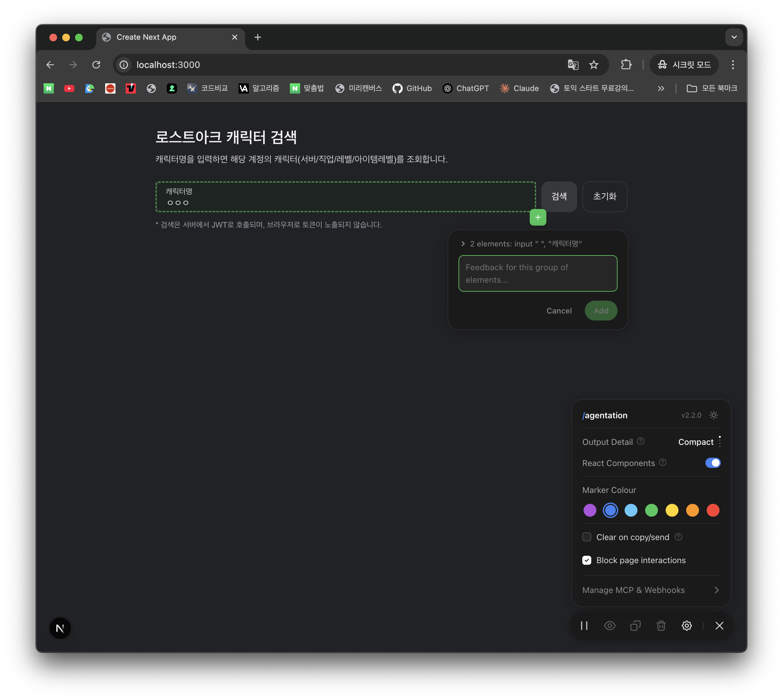Reload the localhost page
The width and height of the screenshot is (783, 700).
coord(96,65)
